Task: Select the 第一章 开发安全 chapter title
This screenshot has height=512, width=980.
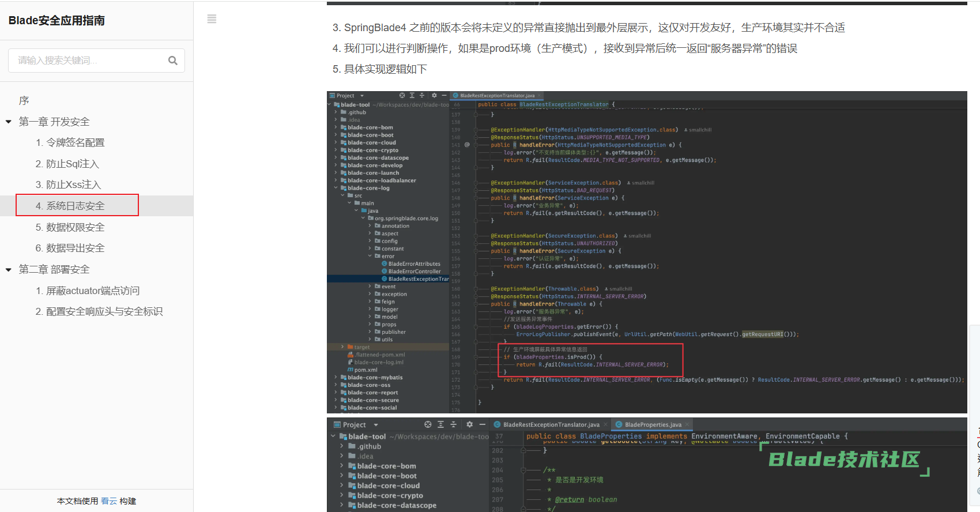Action: click(54, 122)
